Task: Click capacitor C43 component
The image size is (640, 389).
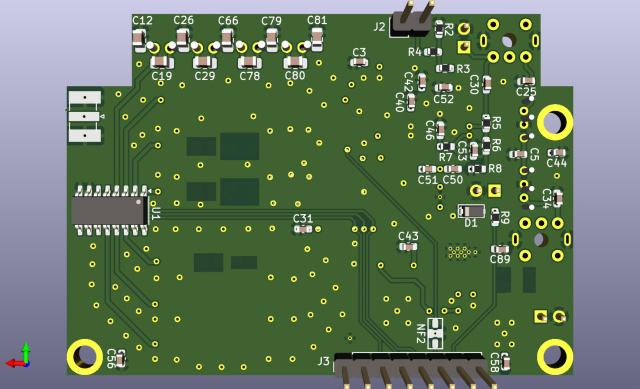Action: [x=408, y=247]
